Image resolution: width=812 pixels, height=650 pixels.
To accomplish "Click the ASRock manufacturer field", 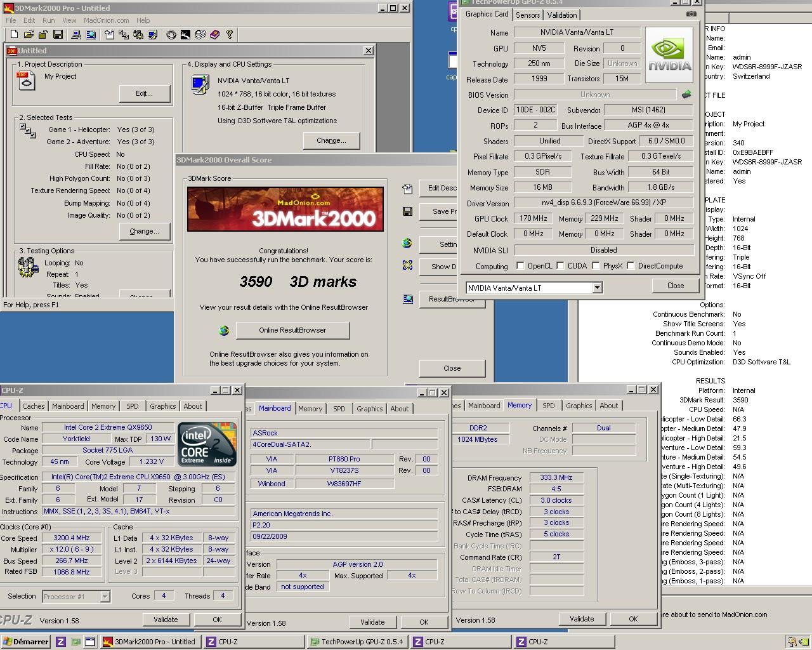I will tap(344, 433).
